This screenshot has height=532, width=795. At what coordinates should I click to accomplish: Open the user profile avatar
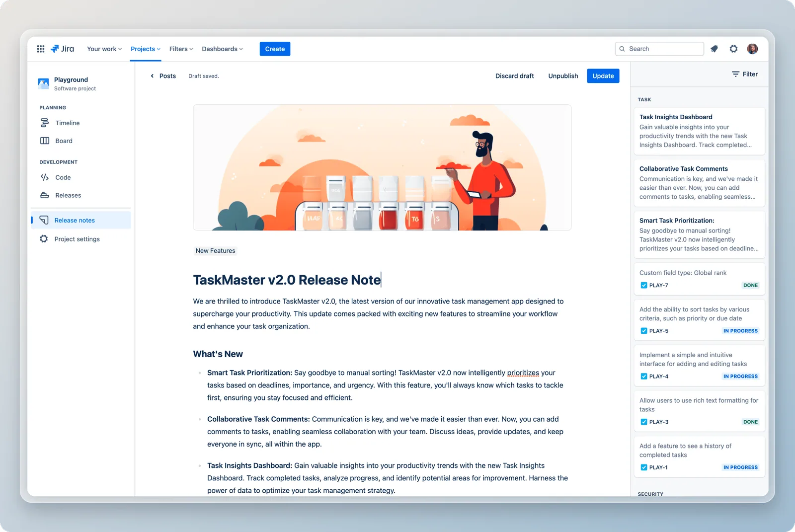pos(753,49)
